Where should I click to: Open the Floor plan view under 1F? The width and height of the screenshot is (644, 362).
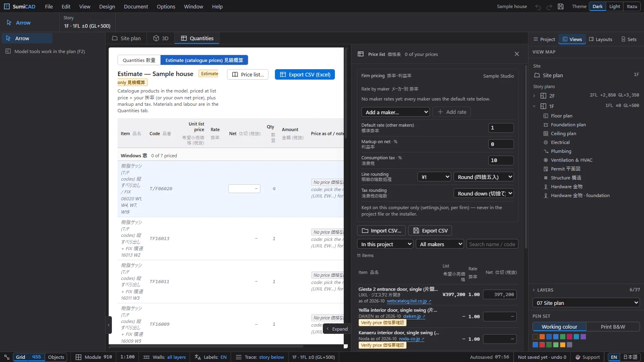[561, 116]
